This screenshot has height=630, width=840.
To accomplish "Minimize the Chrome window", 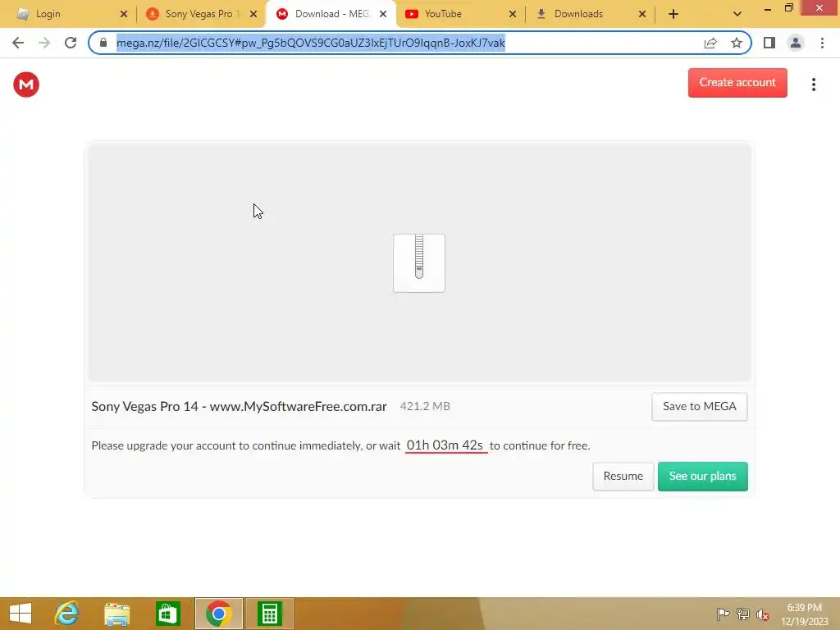I will 767,8.
